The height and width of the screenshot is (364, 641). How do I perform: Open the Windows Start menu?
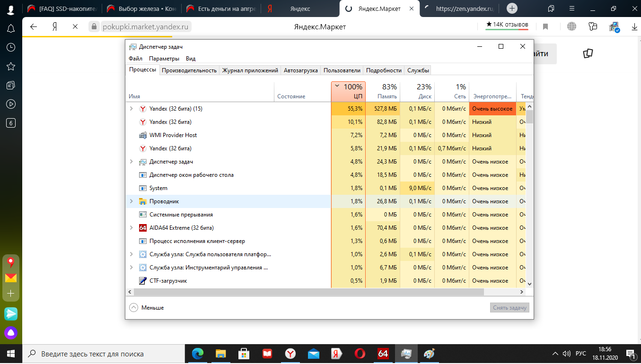point(11,354)
